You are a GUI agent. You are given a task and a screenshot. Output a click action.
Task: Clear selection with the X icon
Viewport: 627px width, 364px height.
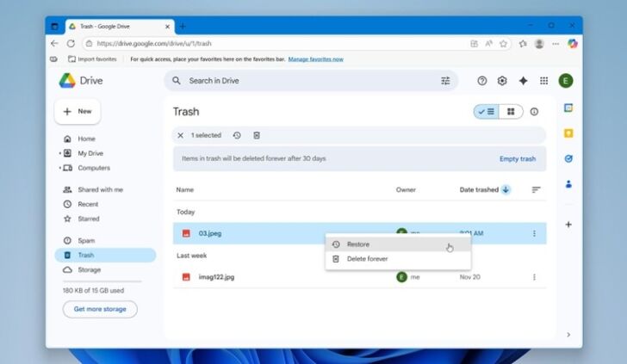tap(180, 135)
